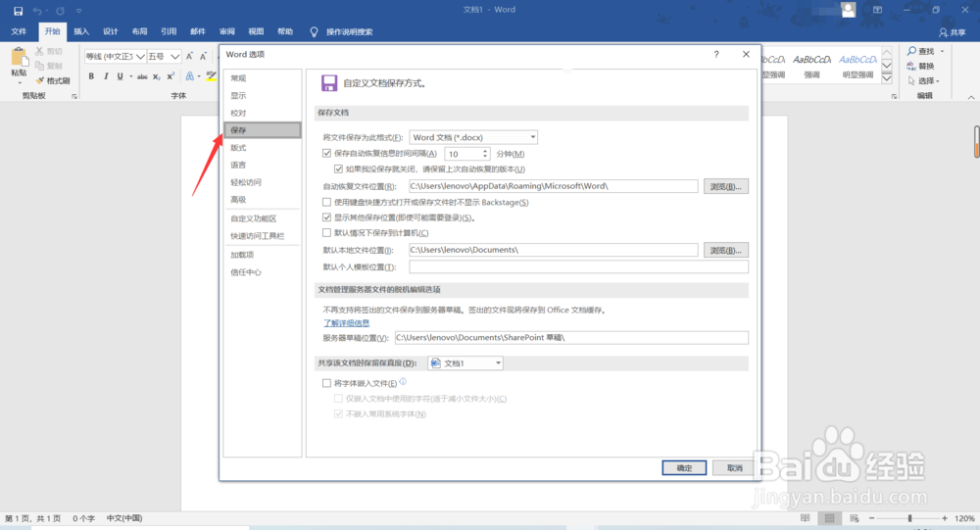Toggle show additional save places checkbox

[326, 217]
